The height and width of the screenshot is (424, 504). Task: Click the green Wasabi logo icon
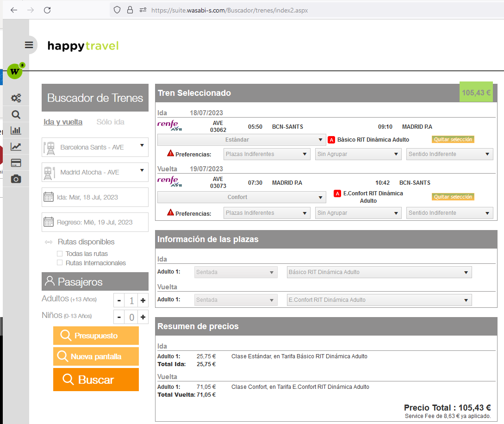coord(15,72)
